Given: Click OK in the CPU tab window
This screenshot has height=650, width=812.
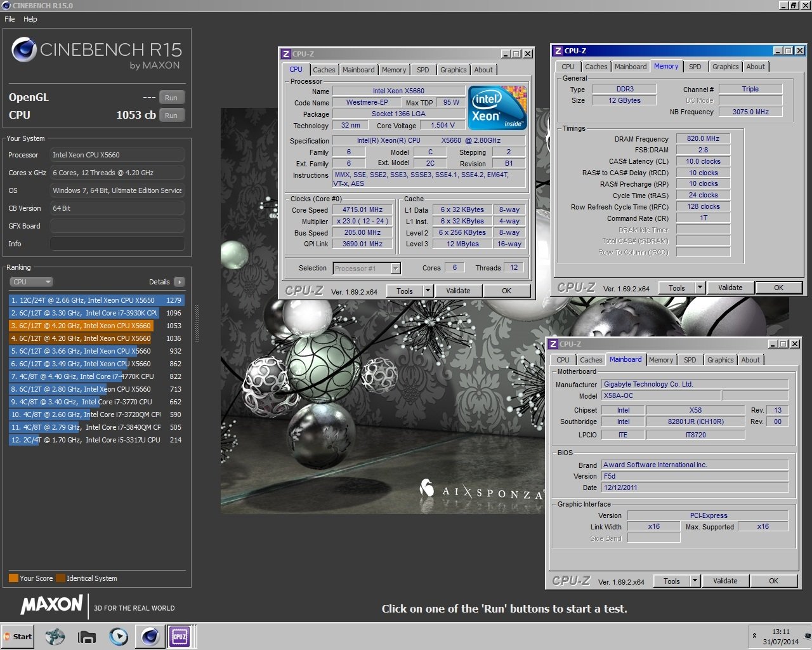Looking at the screenshot, I should (x=506, y=291).
